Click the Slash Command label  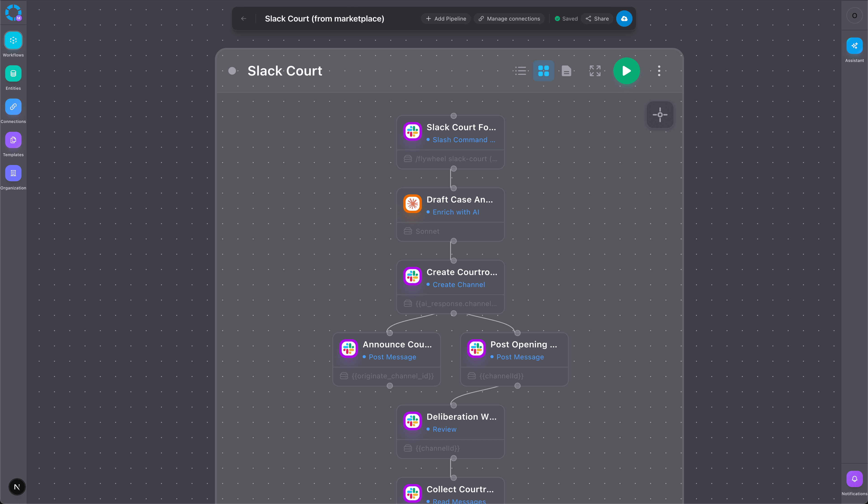pos(464,140)
